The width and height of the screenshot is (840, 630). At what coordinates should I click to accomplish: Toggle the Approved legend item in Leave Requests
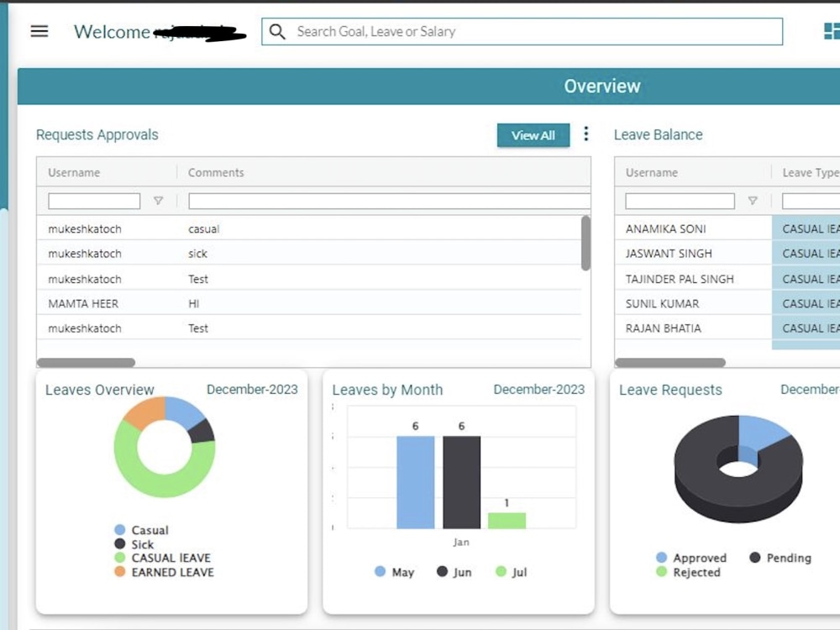tap(691, 558)
